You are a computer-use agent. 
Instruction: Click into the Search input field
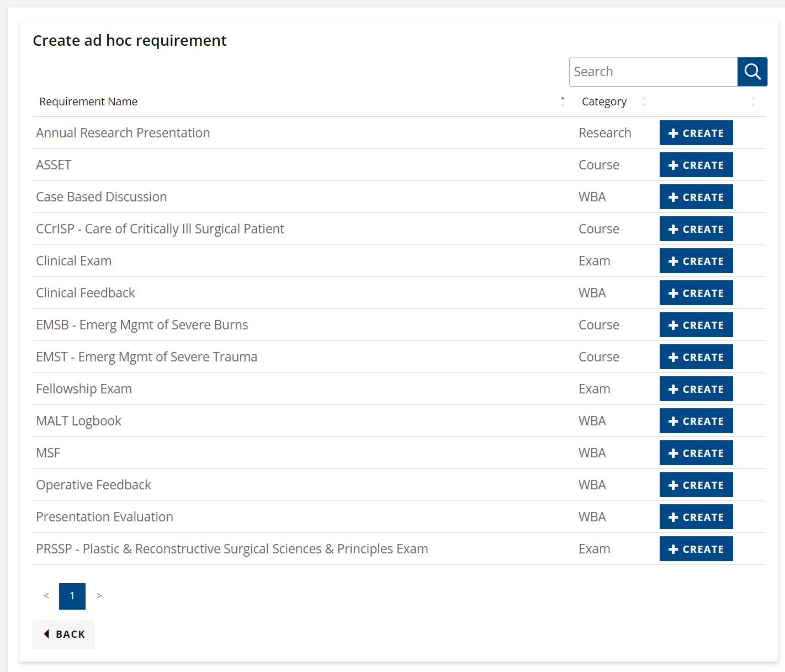653,72
